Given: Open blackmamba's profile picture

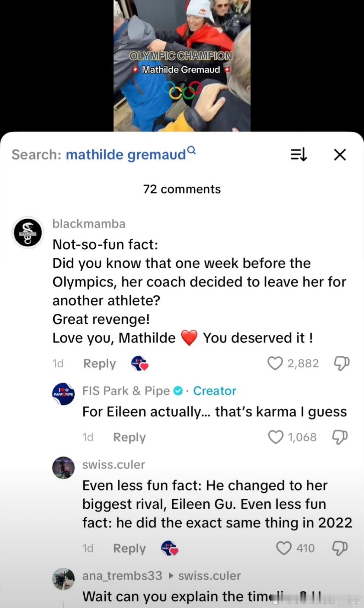Looking at the screenshot, I should point(28,233).
